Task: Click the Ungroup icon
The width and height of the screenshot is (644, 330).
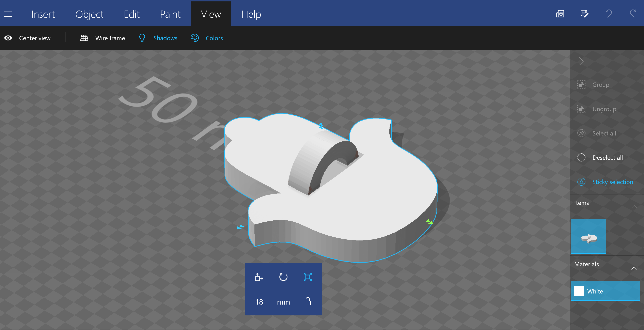Action: coord(581,109)
